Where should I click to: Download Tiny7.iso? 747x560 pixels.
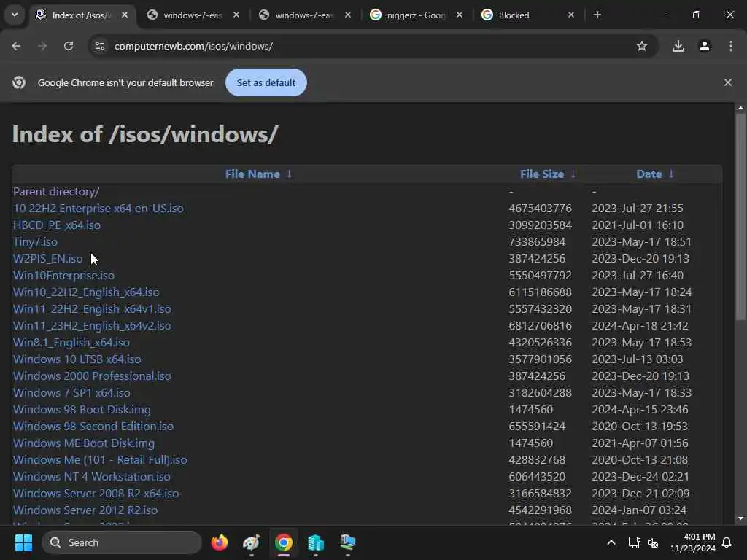(35, 241)
